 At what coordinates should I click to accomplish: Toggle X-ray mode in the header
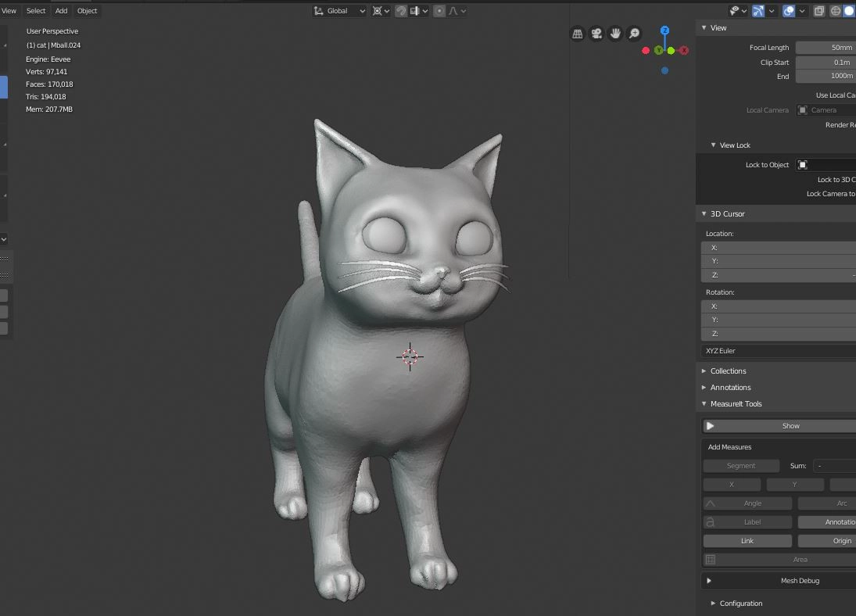[x=819, y=11]
